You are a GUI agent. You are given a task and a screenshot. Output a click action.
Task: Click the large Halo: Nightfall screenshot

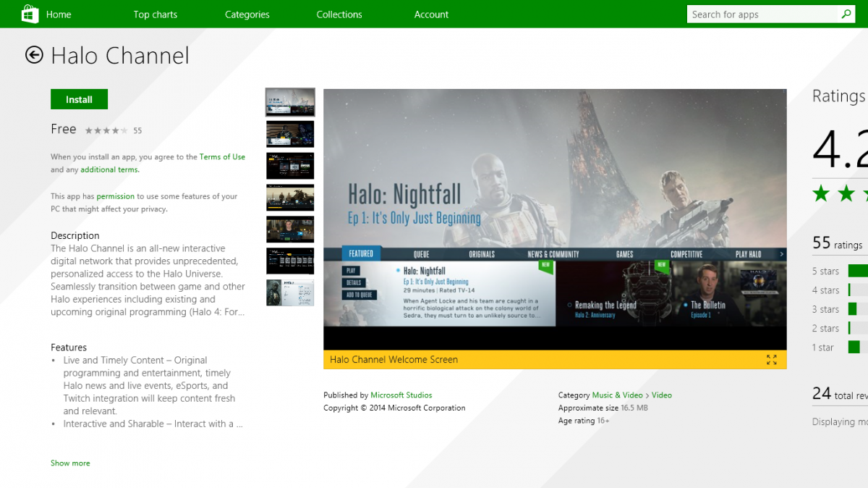click(555, 219)
